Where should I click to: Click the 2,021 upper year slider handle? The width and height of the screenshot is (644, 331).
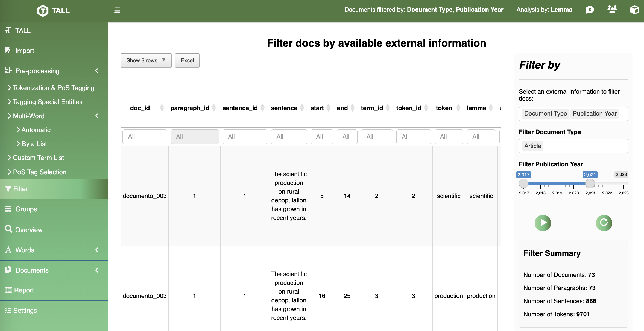(x=590, y=183)
